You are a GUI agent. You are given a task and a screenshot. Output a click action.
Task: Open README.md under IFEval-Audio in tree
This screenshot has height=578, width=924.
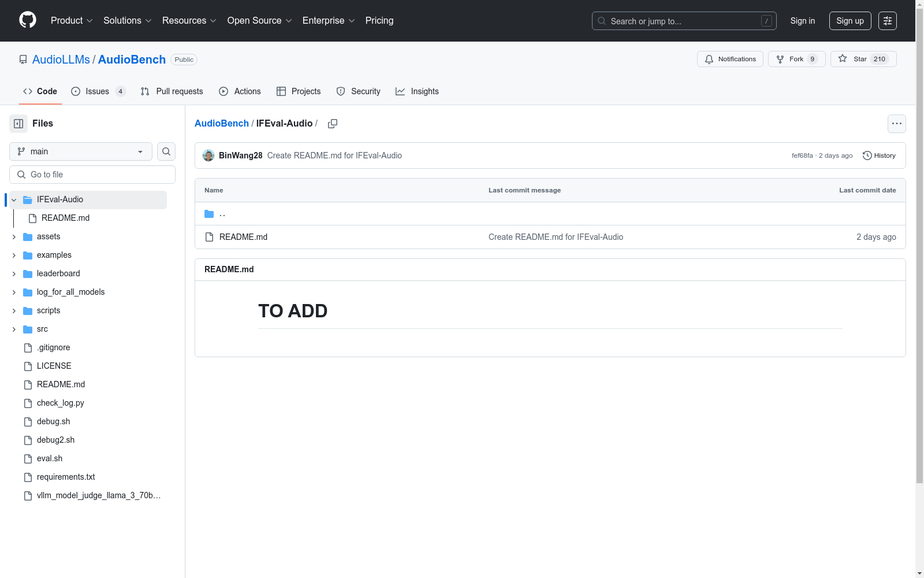[66, 218]
